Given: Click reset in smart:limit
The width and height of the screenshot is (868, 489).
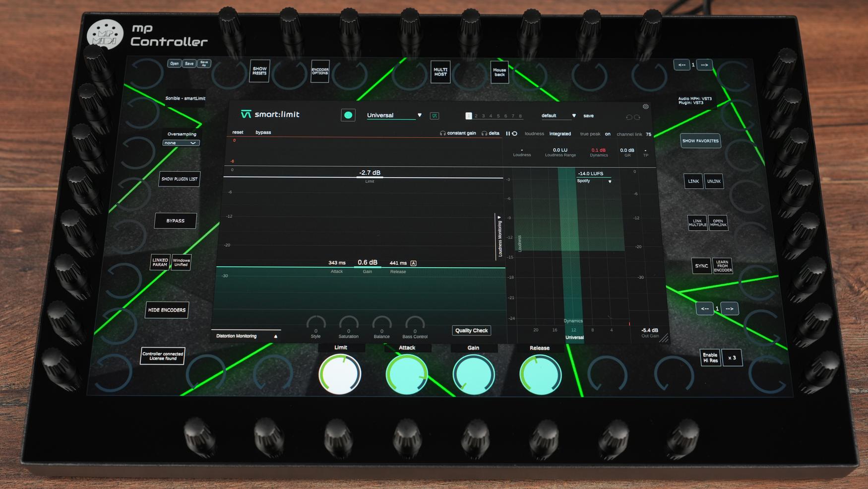Looking at the screenshot, I should coord(238,132).
